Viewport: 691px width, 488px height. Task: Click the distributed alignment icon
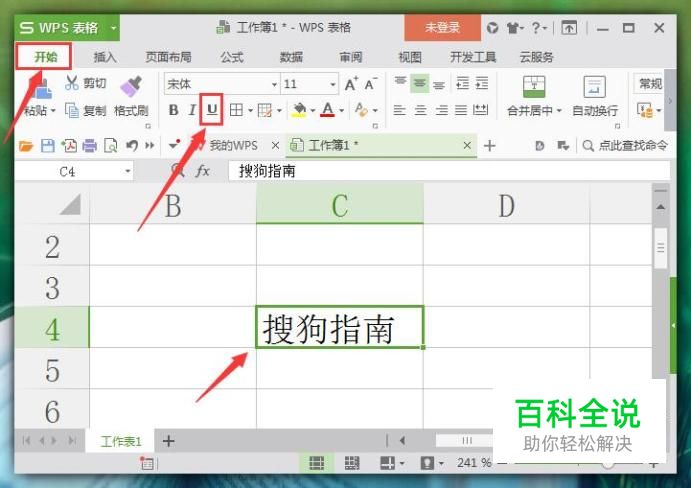480,110
